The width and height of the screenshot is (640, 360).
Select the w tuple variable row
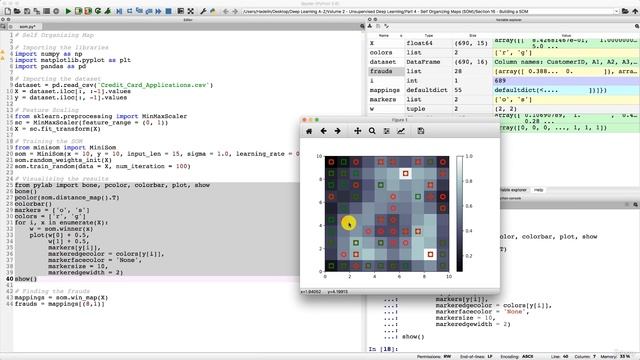pos(503,109)
